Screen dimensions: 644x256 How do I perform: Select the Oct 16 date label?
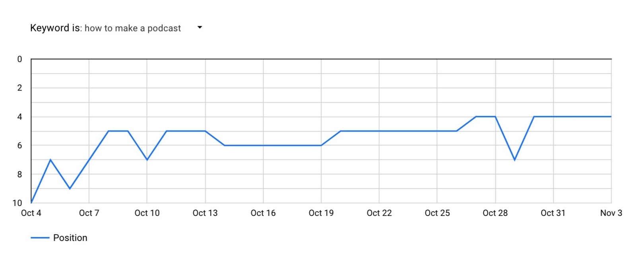[263, 213]
